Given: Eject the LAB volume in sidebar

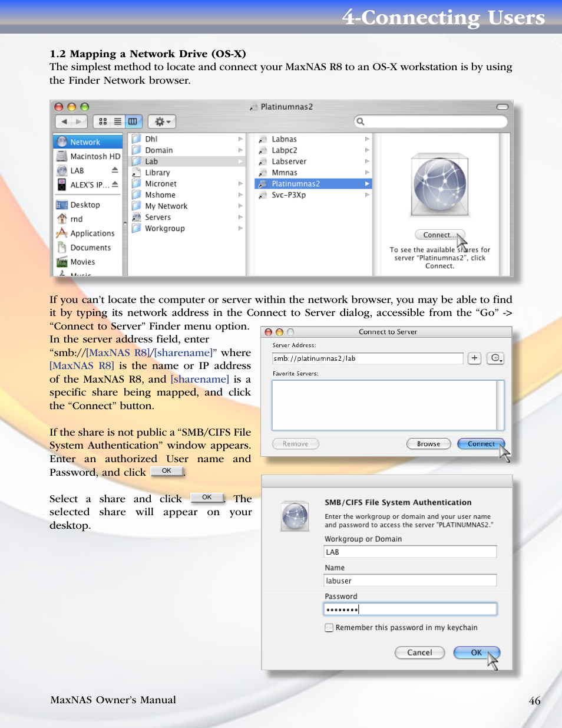Looking at the screenshot, I should [x=115, y=170].
